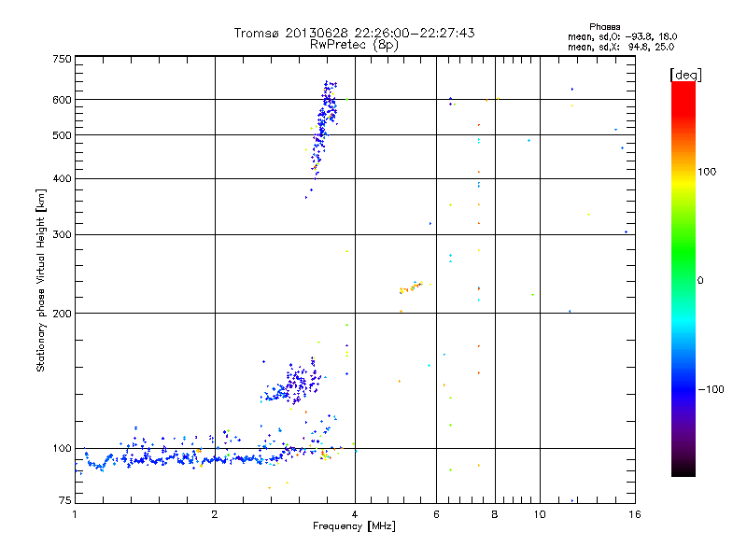Viewport: 747px width, 560px height.
Task: Click the y-axis tick label '750'
Action: pyautogui.click(x=62, y=59)
